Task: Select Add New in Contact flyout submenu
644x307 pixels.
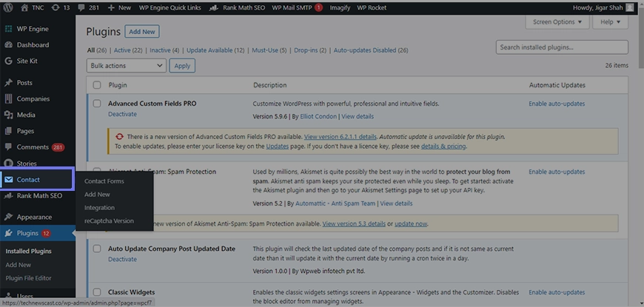Action: coord(97,194)
